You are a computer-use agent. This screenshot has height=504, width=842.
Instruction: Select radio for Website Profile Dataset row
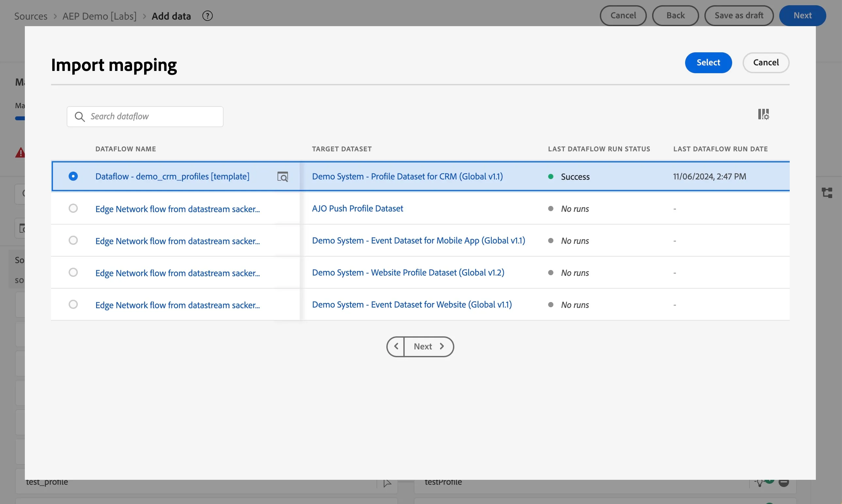[x=73, y=272]
